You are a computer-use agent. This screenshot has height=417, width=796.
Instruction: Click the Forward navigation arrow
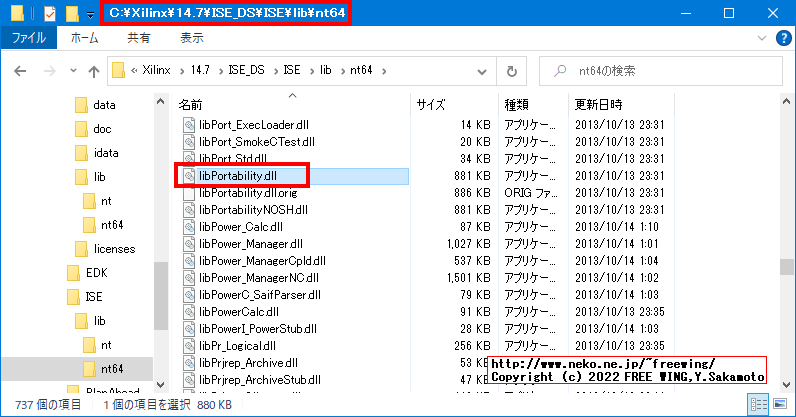click(x=50, y=71)
